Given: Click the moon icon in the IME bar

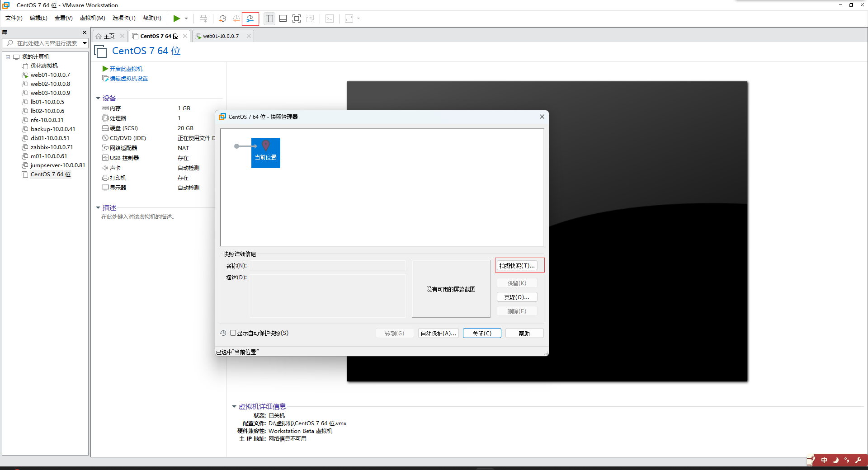Looking at the screenshot, I should 836,460.
